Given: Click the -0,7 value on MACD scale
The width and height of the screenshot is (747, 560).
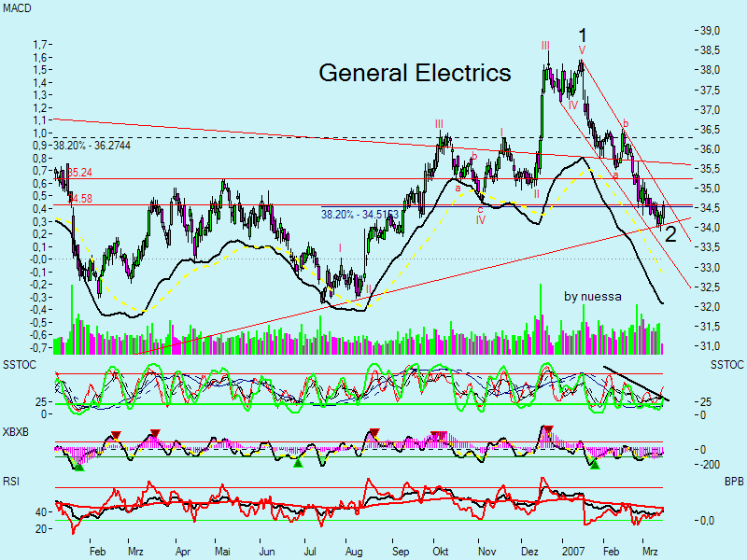Looking at the screenshot, I should tap(37, 347).
